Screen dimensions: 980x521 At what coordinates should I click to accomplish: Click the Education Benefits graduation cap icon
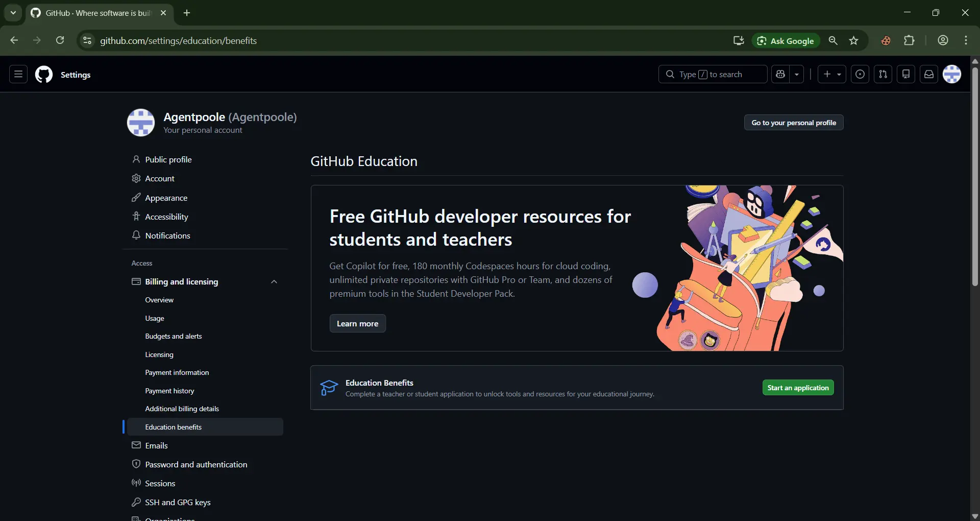(x=329, y=388)
